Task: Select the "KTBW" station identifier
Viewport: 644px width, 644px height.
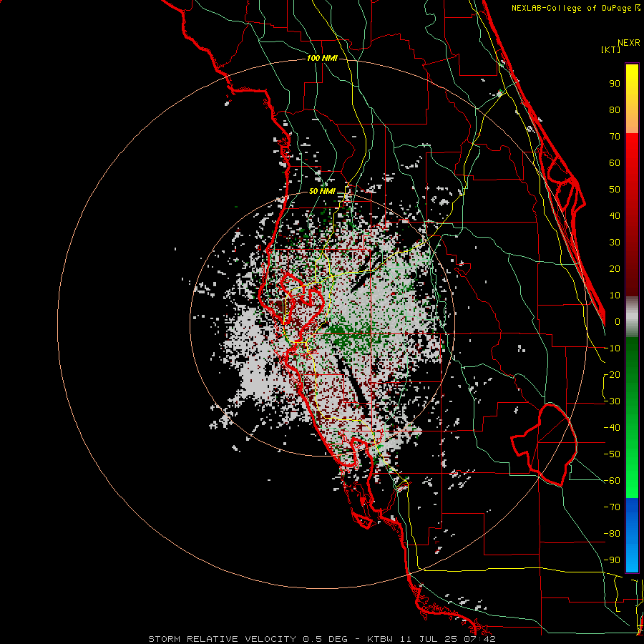Action: pyautogui.click(x=380, y=639)
